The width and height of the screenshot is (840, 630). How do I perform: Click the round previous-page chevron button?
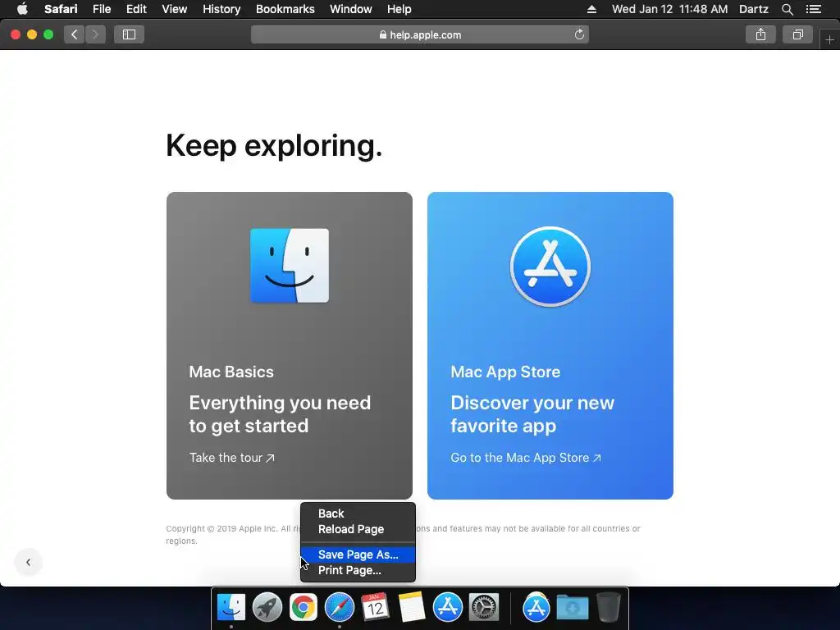click(x=28, y=563)
